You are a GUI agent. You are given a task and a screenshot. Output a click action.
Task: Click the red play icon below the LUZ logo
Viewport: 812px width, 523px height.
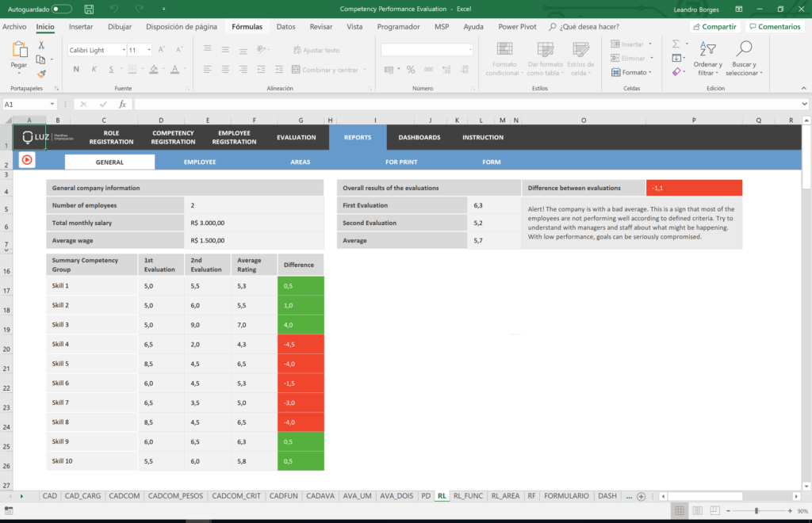click(x=26, y=160)
